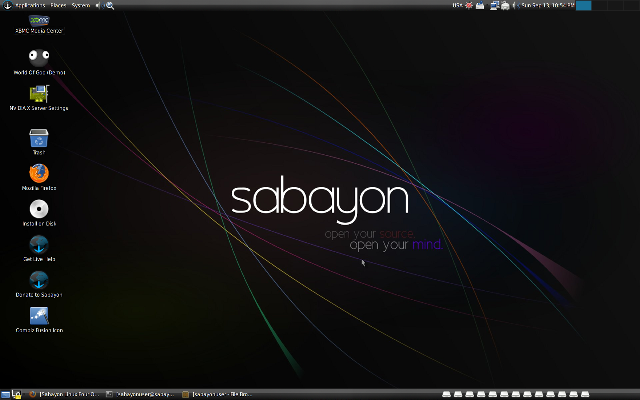Open the System menu
640x400 pixels.
point(80,5)
